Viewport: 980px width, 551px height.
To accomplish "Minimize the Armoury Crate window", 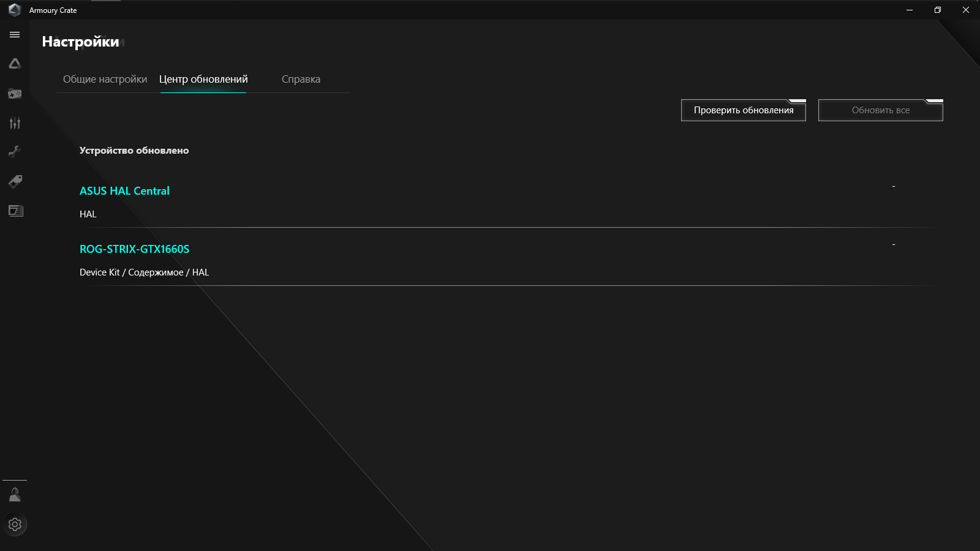I will 910,10.
